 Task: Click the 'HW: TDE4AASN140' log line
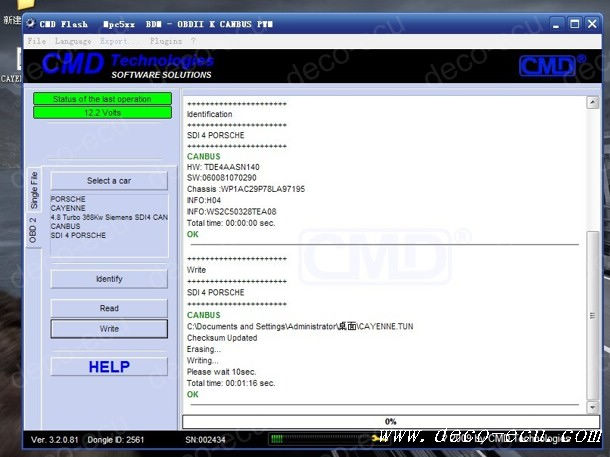coord(223,167)
